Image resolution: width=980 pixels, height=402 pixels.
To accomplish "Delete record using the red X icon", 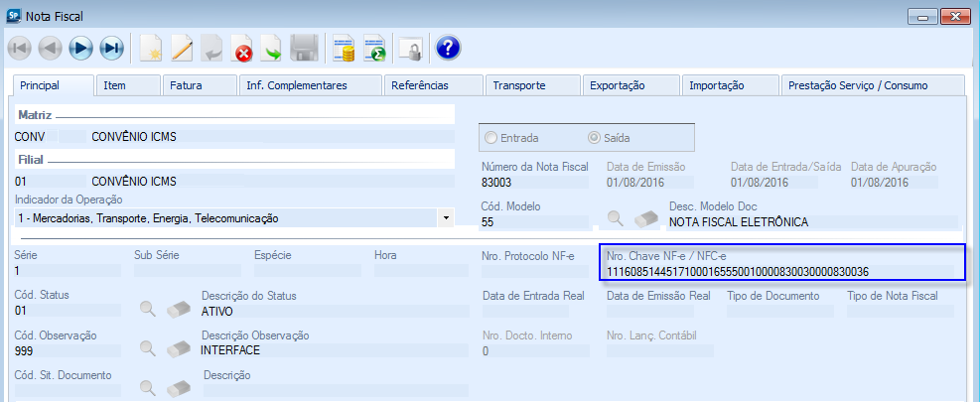I will tap(242, 48).
